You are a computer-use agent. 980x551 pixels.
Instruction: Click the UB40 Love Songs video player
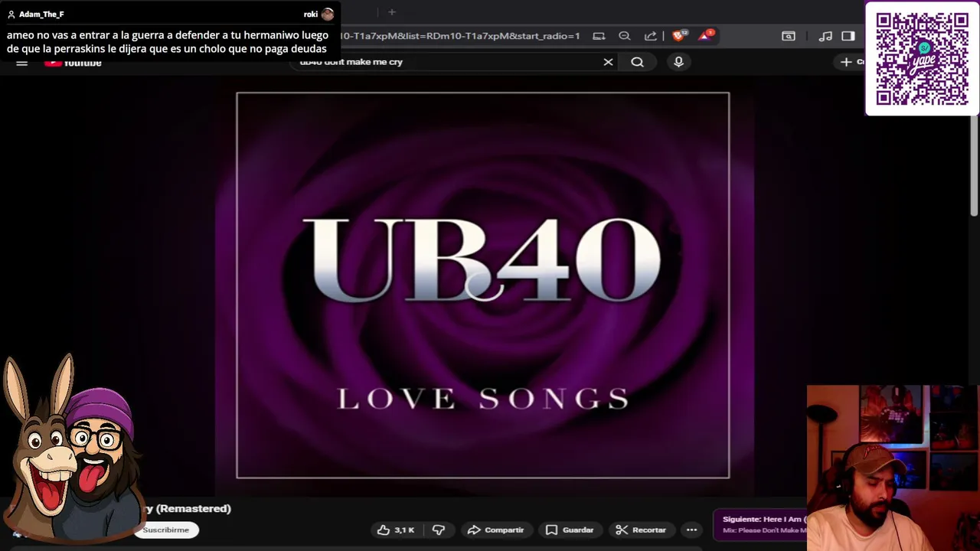pyautogui.click(x=483, y=285)
